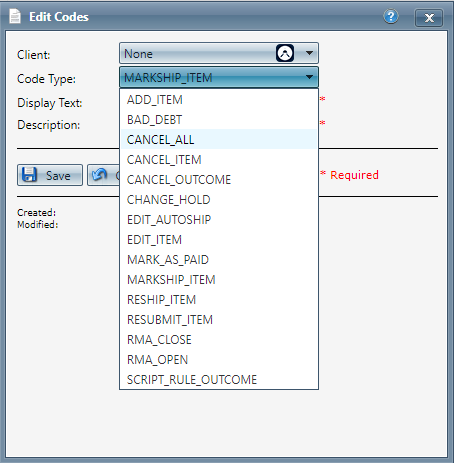This screenshot has height=463, width=454.
Task: Select RMA_CLOSE code type
Action: point(219,340)
